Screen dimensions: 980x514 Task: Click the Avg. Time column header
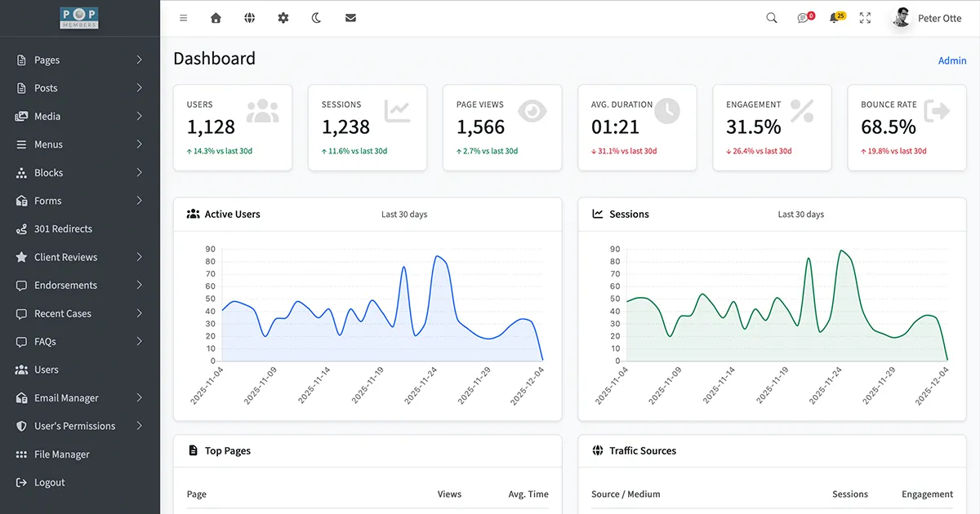(528, 494)
